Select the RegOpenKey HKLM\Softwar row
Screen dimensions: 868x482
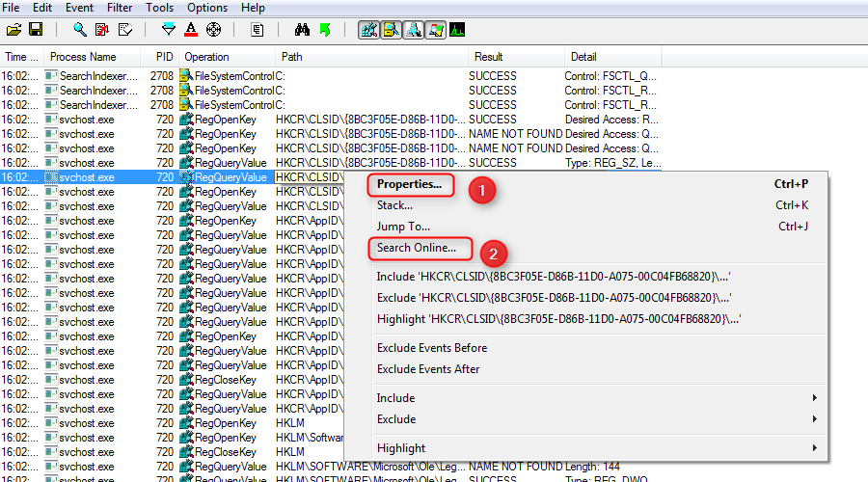coord(172,438)
